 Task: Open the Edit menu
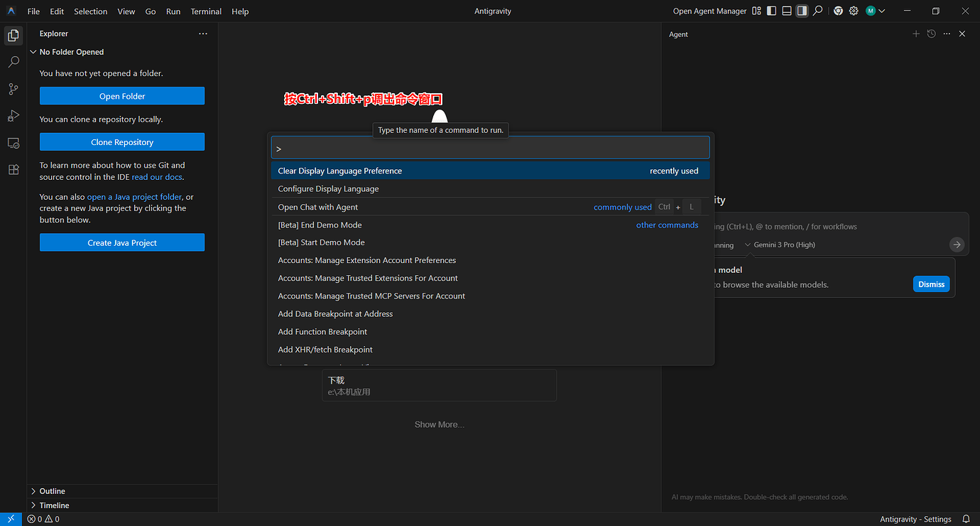coord(57,11)
